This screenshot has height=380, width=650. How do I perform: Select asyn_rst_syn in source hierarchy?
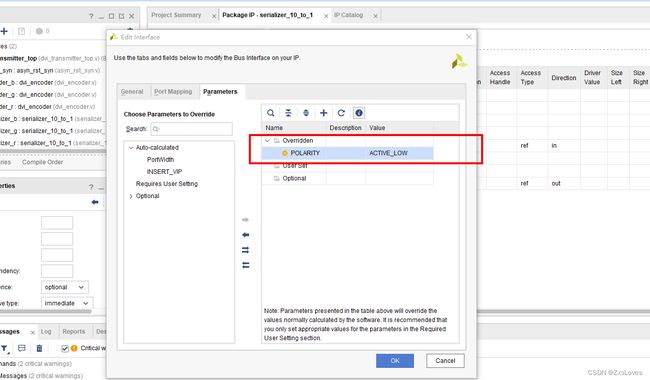pos(50,70)
